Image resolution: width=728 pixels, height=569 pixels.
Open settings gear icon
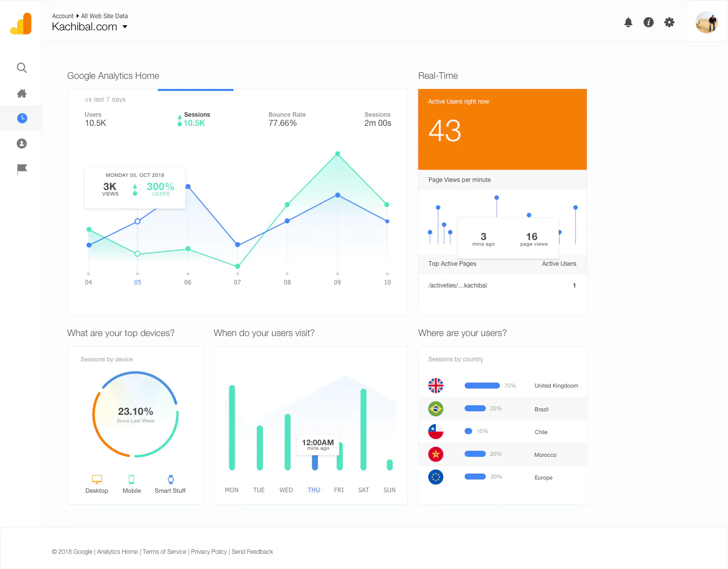(x=669, y=22)
